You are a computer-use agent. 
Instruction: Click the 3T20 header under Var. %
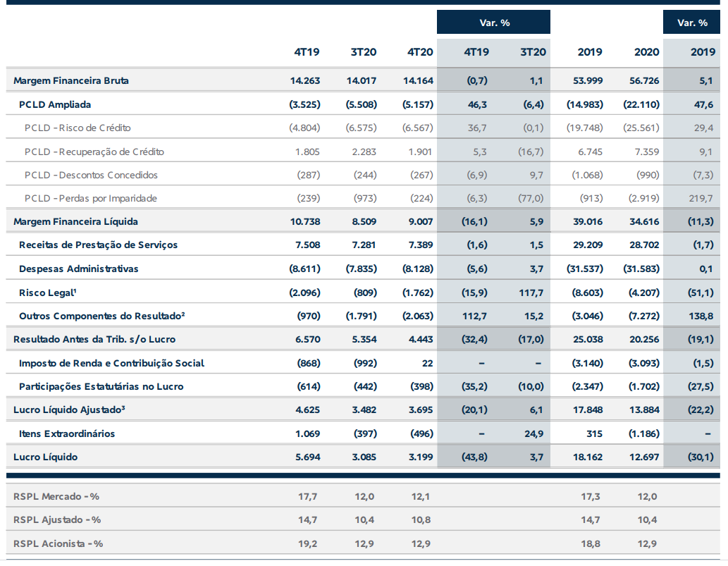(x=533, y=52)
